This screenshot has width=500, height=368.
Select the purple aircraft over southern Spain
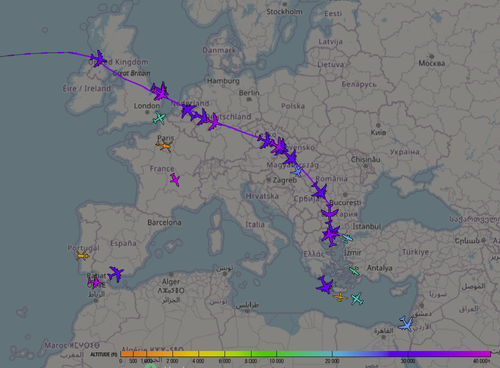tap(116, 274)
